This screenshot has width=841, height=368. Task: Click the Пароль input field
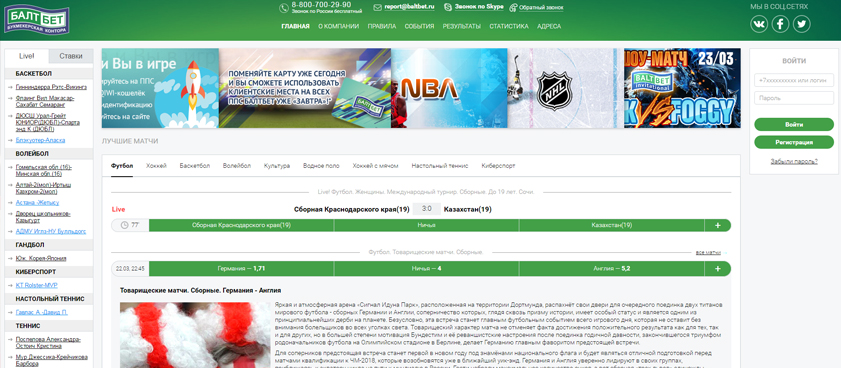(x=794, y=98)
